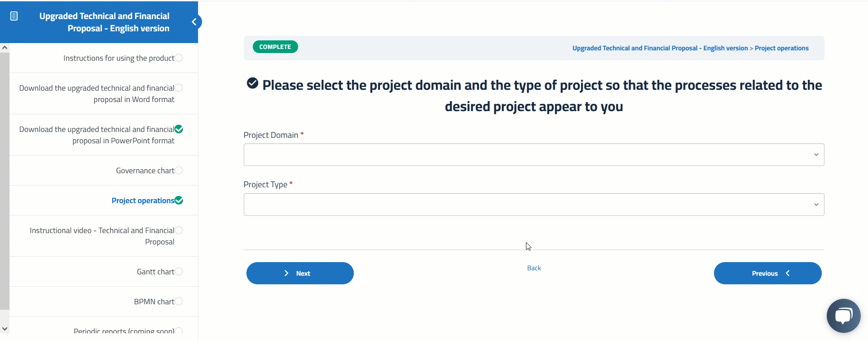868x341 pixels.
Task: Open the Project Type dropdown
Action: [x=534, y=205]
